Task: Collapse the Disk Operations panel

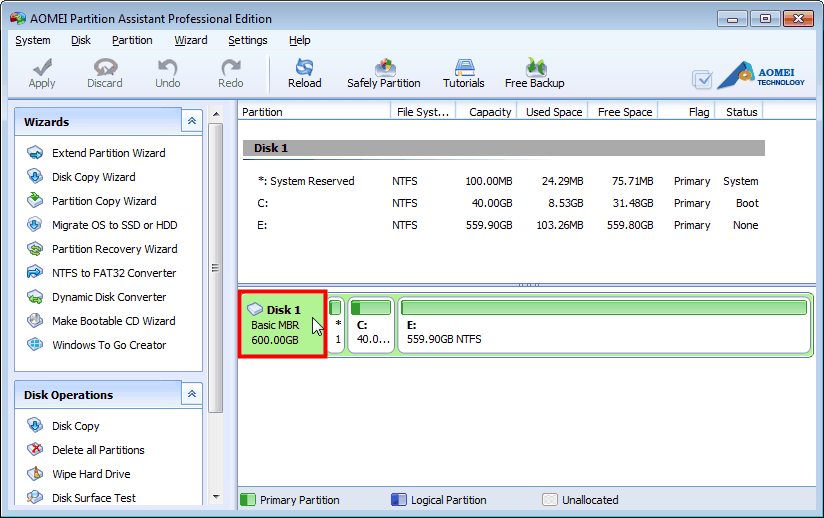Action: pyautogui.click(x=192, y=394)
